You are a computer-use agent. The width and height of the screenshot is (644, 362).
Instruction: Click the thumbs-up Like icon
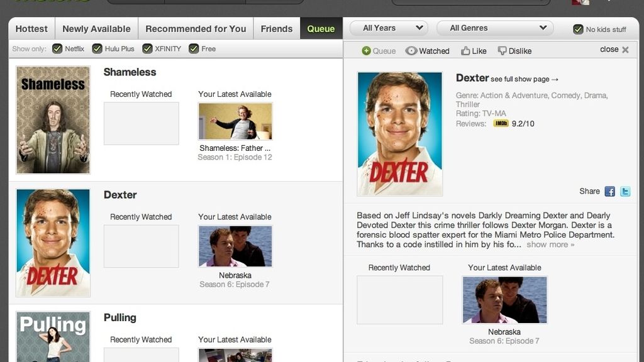[465, 51]
